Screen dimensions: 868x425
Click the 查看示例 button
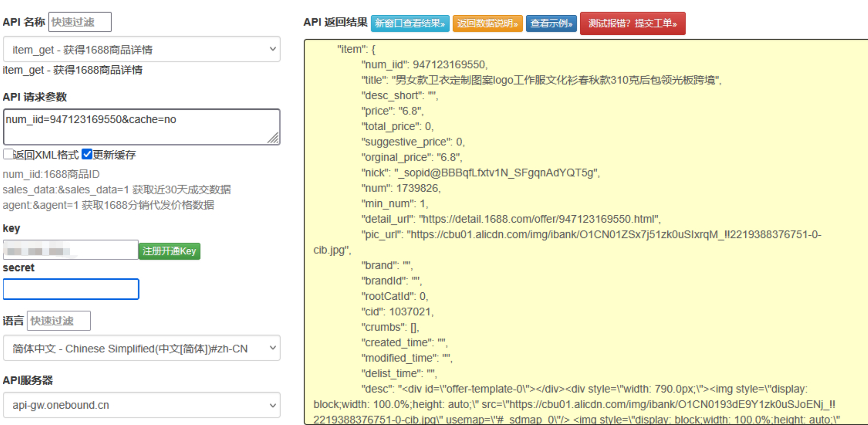pyautogui.click(x=551, y=23)
